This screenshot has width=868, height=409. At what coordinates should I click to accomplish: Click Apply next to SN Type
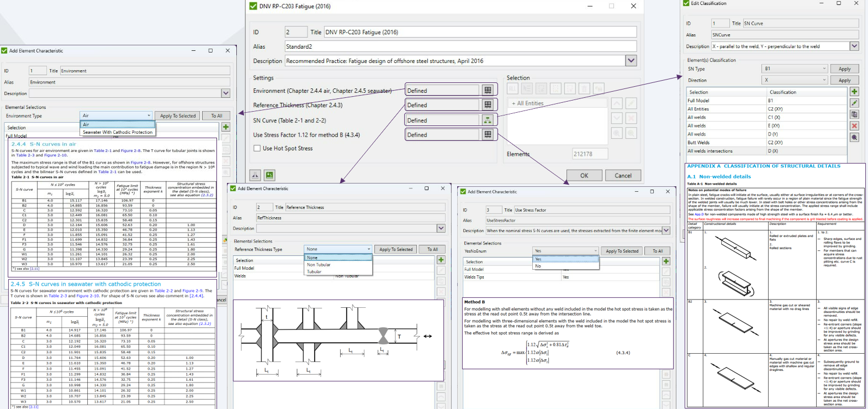click(x=845, y=69)
